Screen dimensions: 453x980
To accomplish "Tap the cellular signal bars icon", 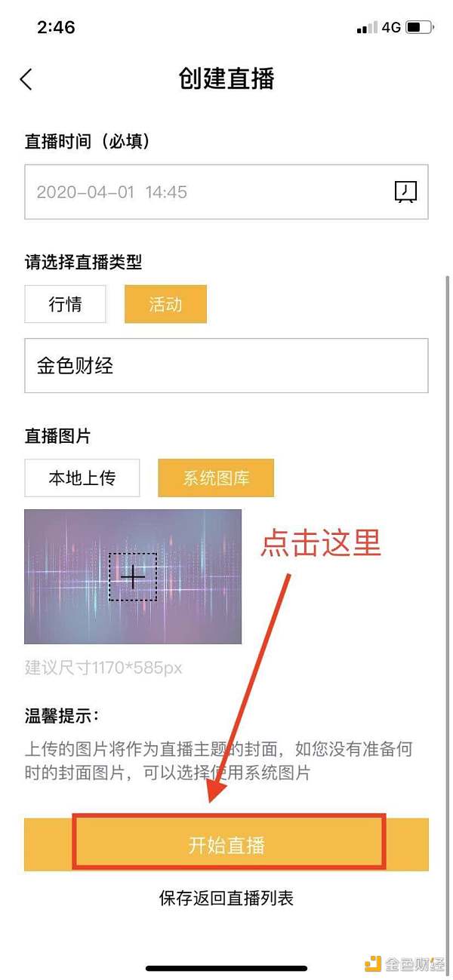I will tap(367, 28).
